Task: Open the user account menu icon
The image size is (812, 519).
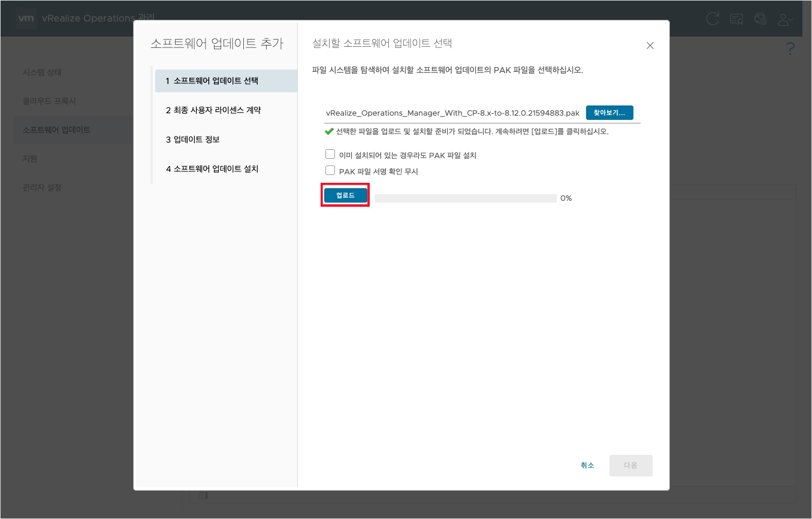Action: pyautogui.click(x=785, y=19)
